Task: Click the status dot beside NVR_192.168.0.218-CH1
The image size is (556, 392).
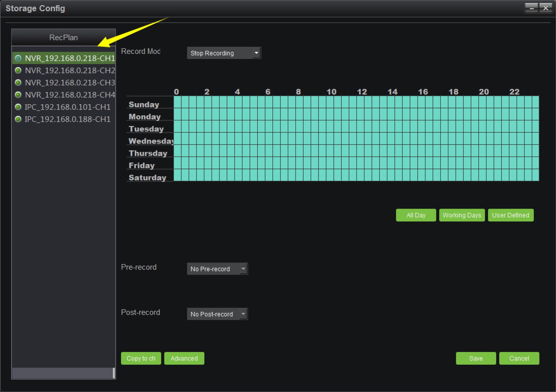Action: [x=18, y=58]
